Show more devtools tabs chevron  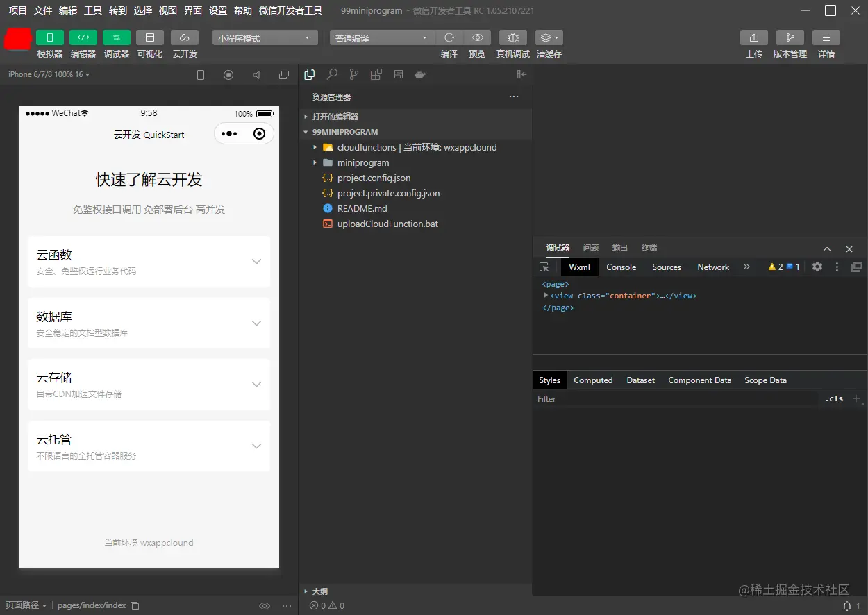coord(746,267)
